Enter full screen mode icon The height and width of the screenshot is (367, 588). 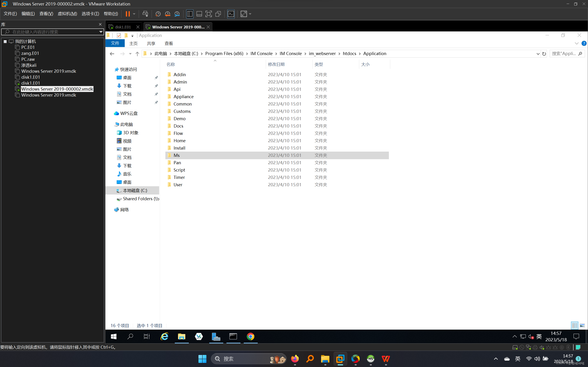(209, 14)
